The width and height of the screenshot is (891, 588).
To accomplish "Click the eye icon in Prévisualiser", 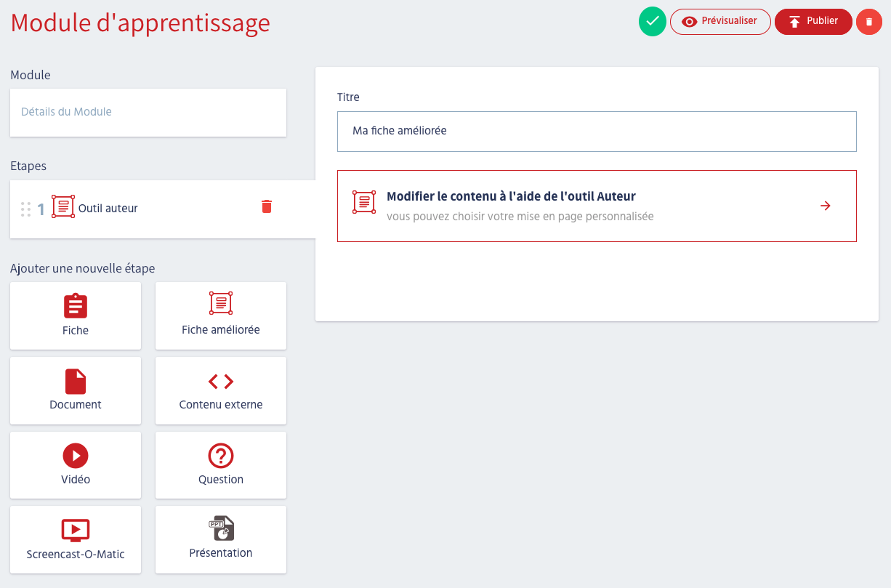I will (x=690, y=22).
